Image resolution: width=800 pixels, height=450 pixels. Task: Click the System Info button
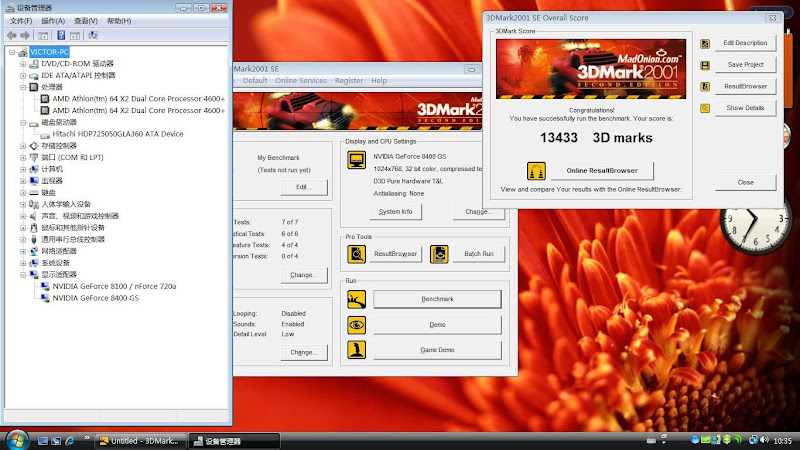click(x=395, y=212)
